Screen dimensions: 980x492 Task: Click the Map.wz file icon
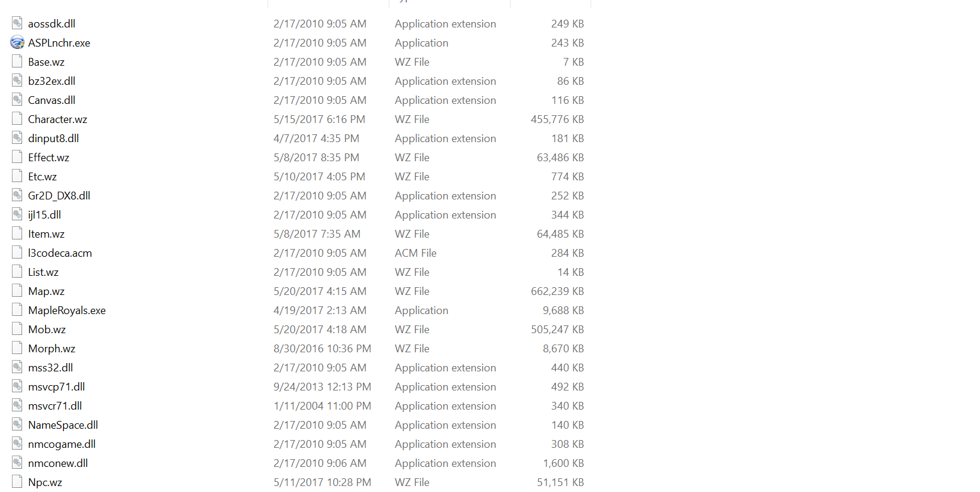pos(17,291)
